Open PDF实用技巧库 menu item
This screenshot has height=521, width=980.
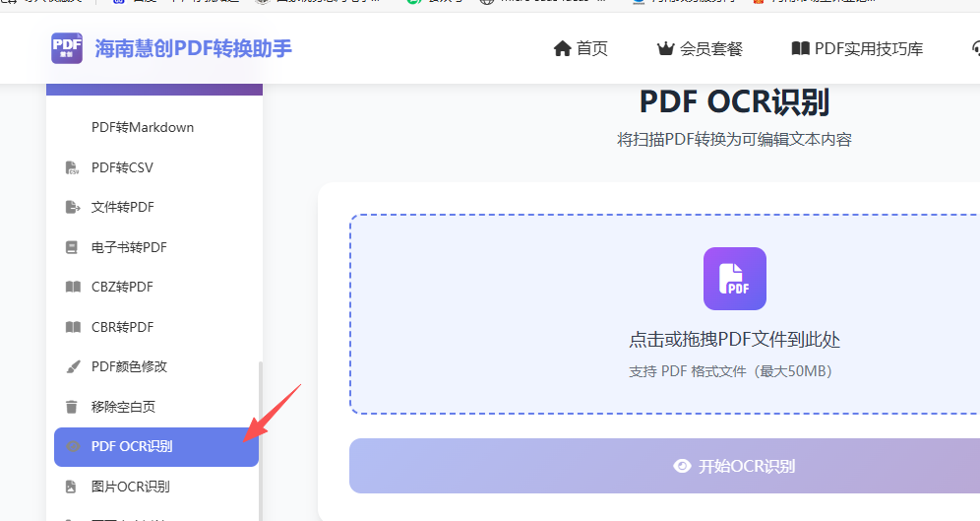(869, 49)
